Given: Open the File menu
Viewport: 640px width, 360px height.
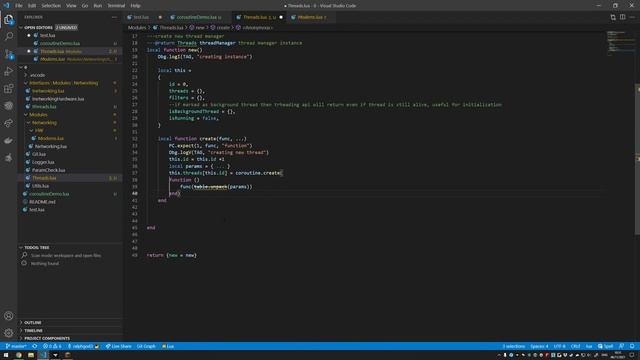Looking at the screenshot, I should (19, 6).
